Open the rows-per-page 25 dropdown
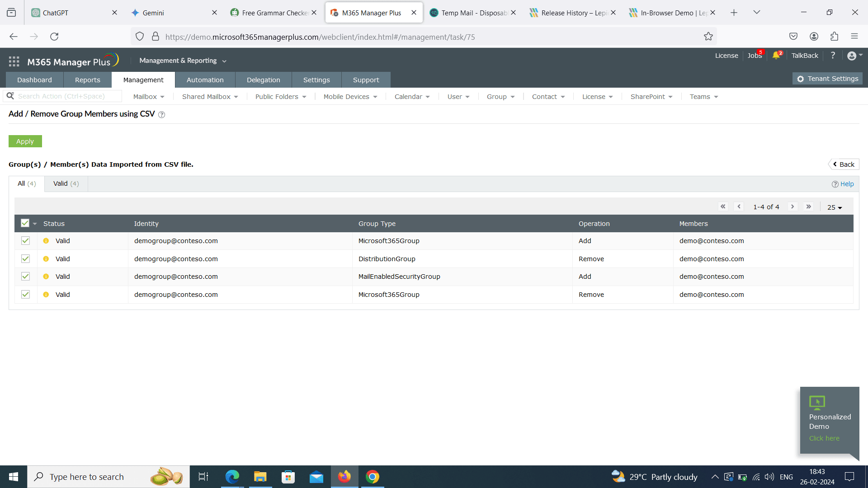Image resolution: width=868 pixels, height=488 pixels. [835, 207]
